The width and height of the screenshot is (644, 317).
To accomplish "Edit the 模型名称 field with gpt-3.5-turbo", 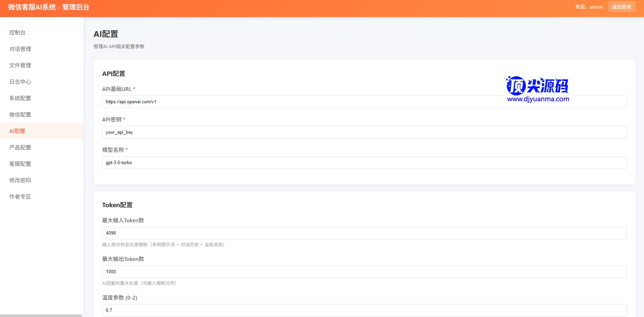I will coord(364,163).
